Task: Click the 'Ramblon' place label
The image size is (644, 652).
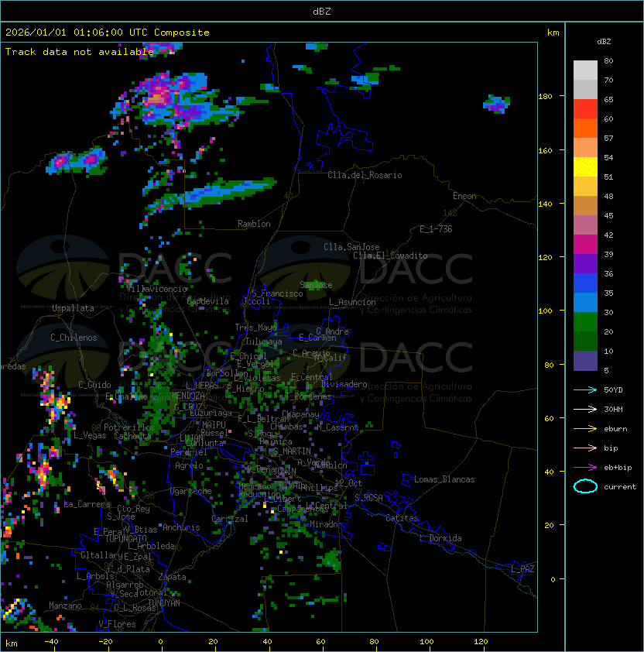Action: (x=254, y=224)
